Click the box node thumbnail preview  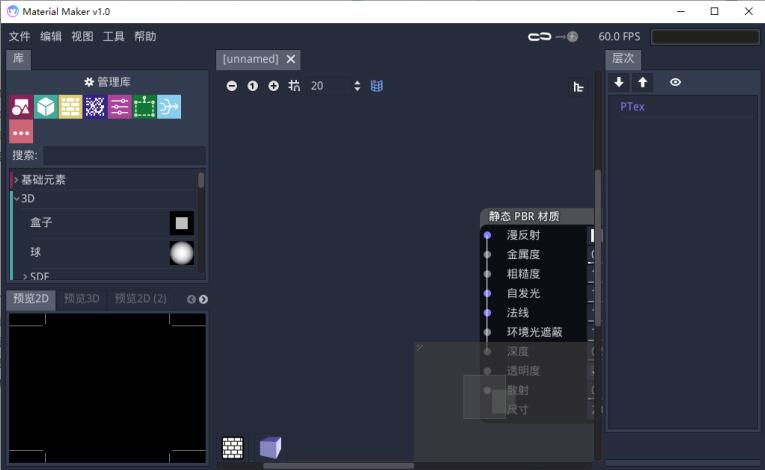click(x=181, y=223)
